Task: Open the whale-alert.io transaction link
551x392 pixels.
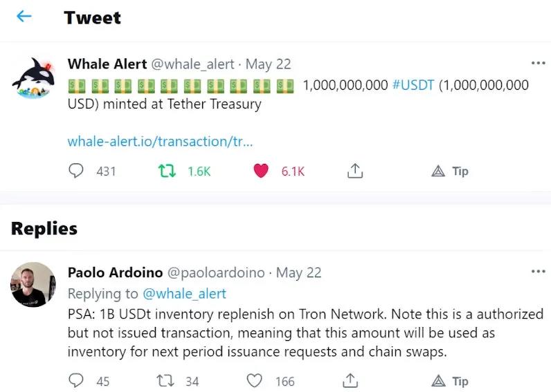Action: (160, 141)
